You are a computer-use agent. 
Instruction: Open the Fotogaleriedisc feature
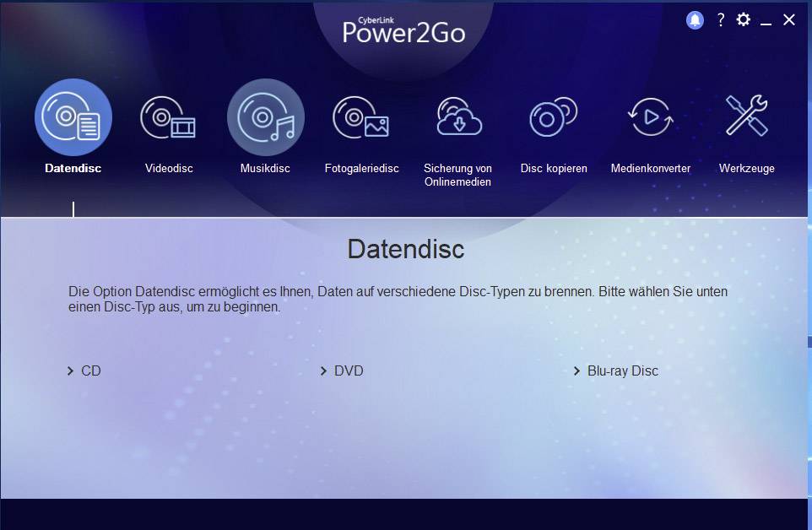pos(361,118)
